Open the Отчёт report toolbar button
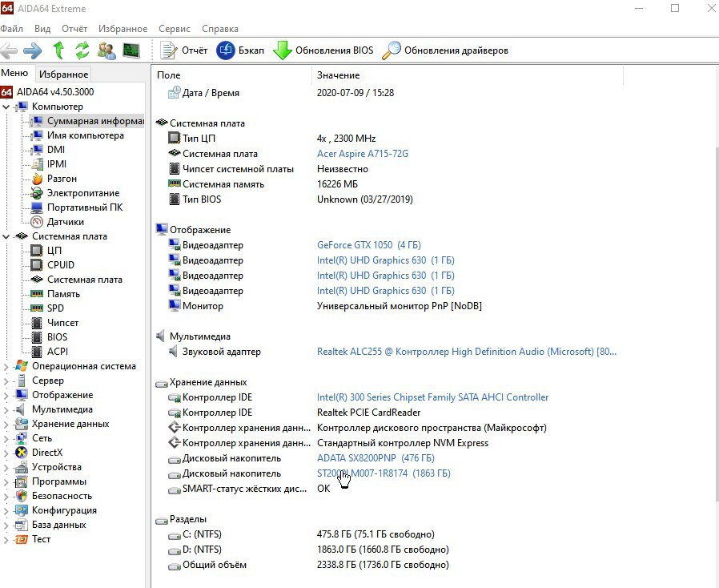 [184, 50]
